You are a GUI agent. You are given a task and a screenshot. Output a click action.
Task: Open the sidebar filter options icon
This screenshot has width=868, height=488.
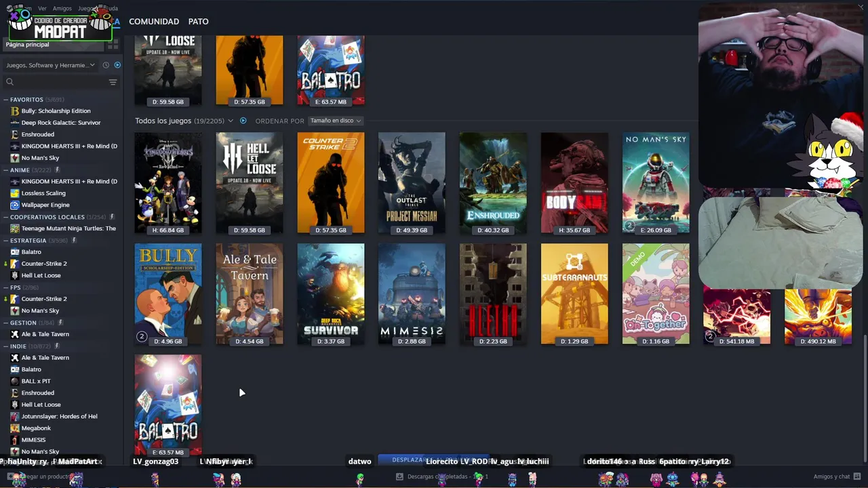113,82
